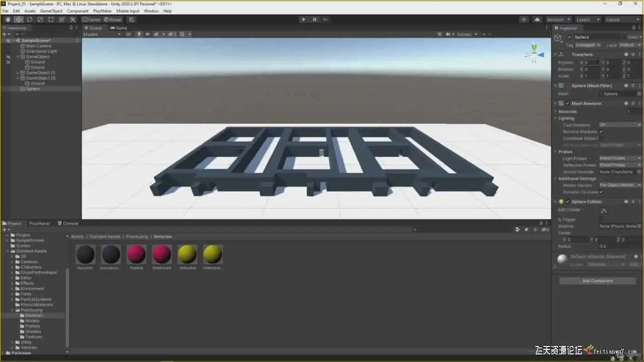Select the Scale tool in the toolbar

pos(40,20)
